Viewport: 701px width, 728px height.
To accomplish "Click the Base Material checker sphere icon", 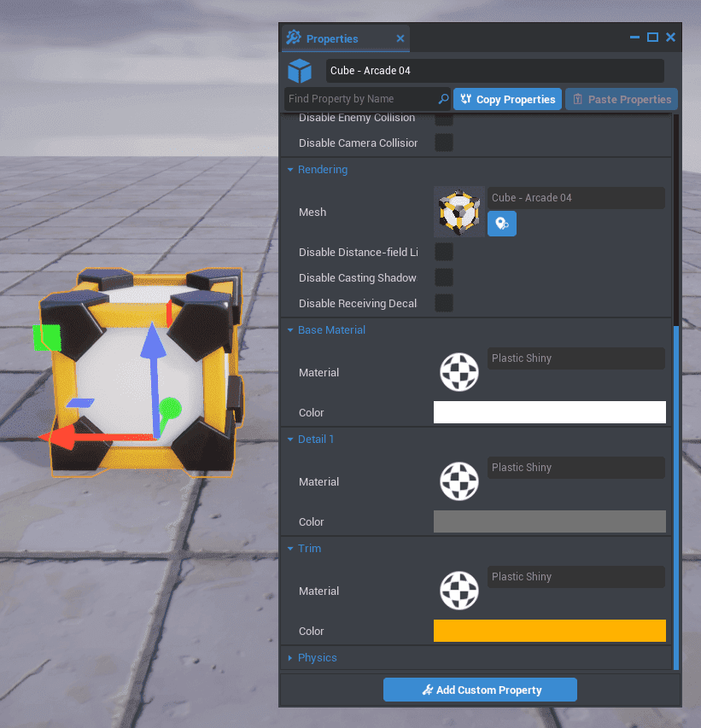I will [459, 372].
